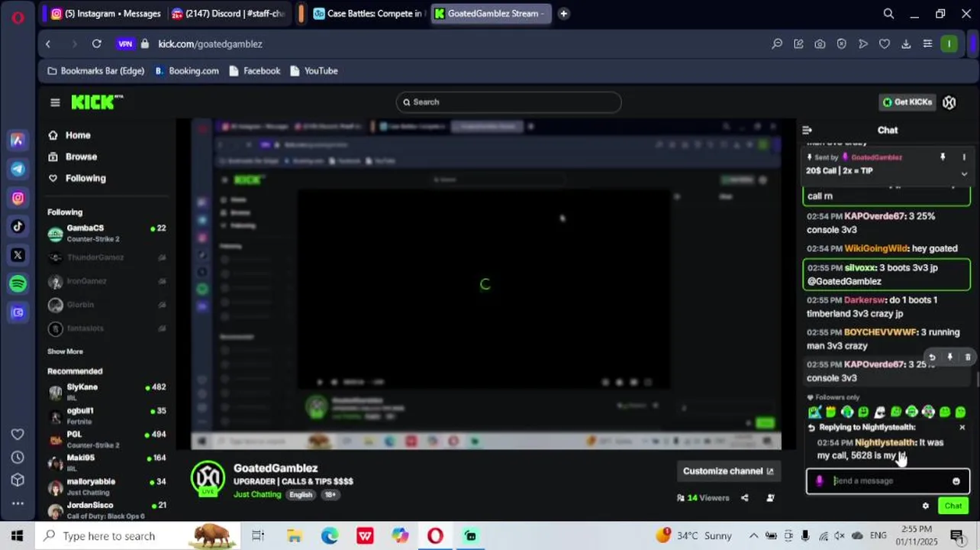Screen dimensions: 980x550
Task: Open ogbull1 recommended channel
Action: pos(107,416)
